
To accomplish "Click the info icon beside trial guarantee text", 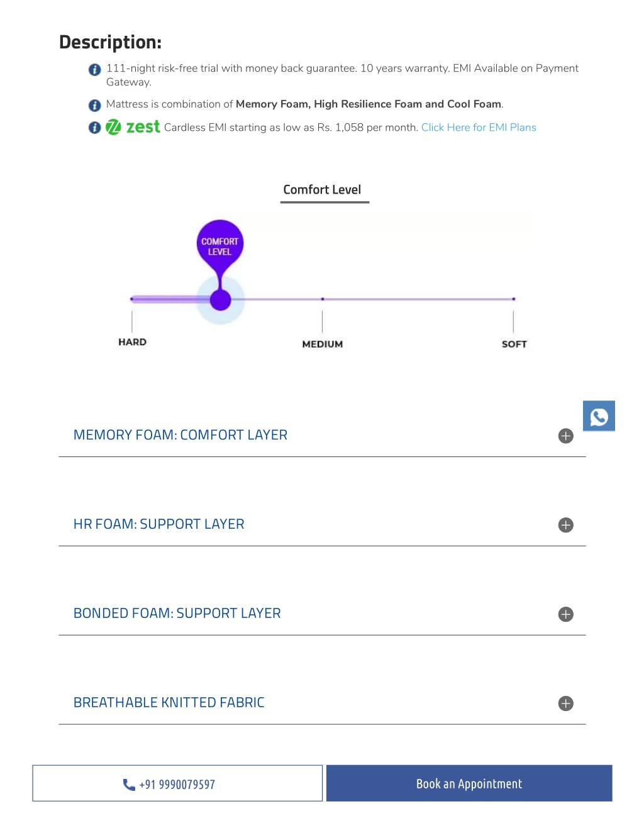I will pos(95,70).
